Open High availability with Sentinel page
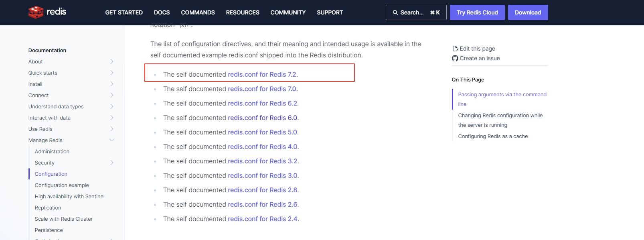644x240 pixels. coord(70,196)
